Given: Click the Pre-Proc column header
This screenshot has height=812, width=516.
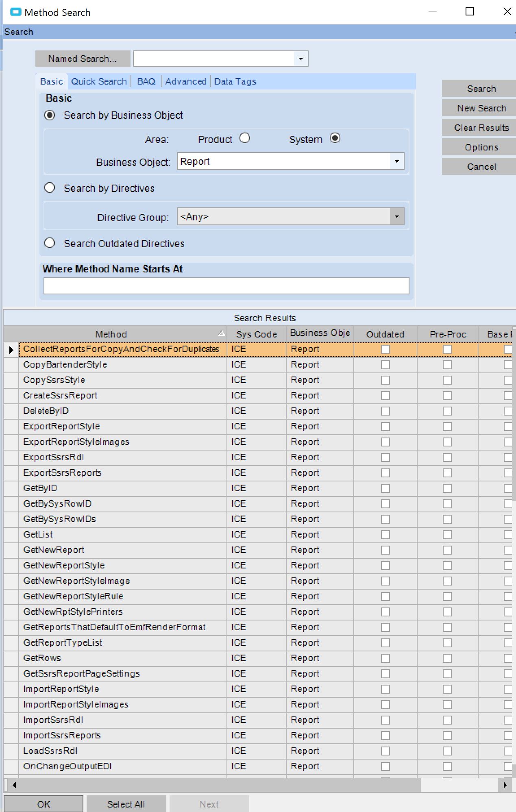Looking at the screenshot, I should click(x=448, y=334).
